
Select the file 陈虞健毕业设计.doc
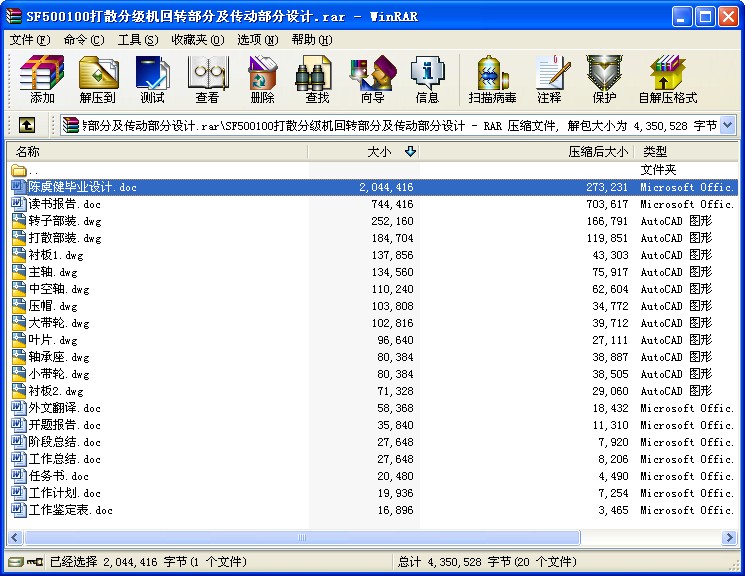(x=373, y=187)
